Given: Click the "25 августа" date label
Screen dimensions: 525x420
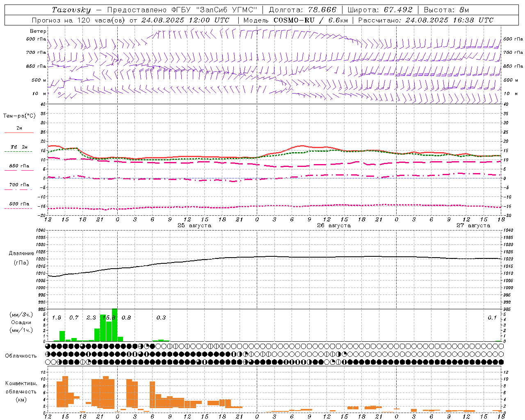Looking at the screenshot, I should coord(194,226).
